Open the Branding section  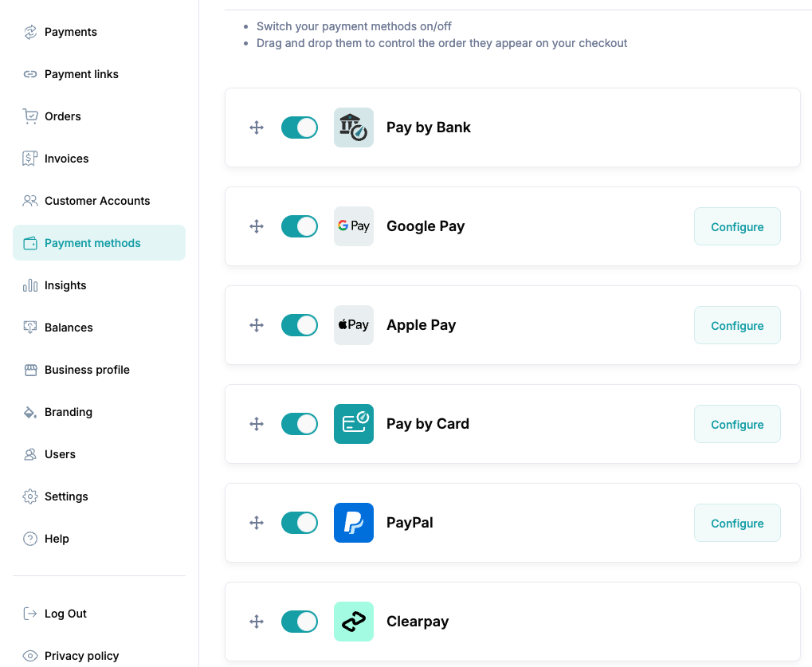[69, 412]
